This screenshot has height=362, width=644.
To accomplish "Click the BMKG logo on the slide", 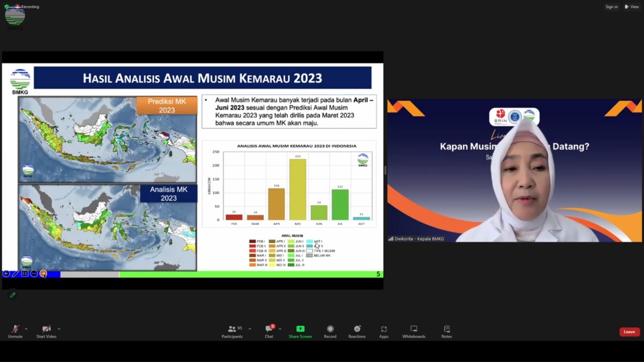I will (20, 81).
